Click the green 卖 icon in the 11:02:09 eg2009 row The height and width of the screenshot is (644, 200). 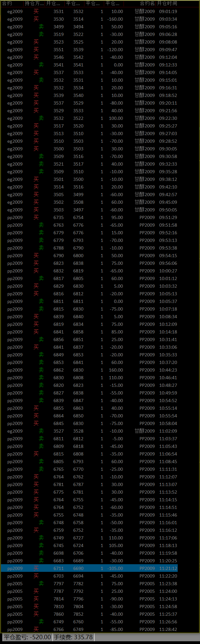pos(41,431)
